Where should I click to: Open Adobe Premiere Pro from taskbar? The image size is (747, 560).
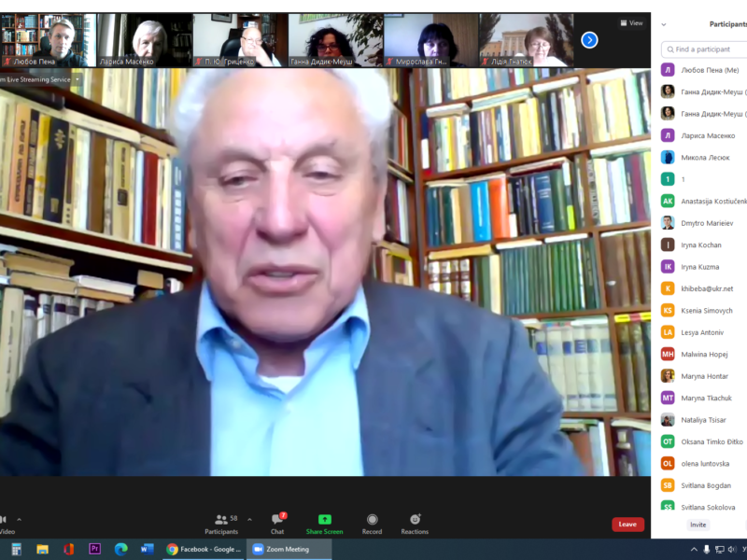[94, 550]
